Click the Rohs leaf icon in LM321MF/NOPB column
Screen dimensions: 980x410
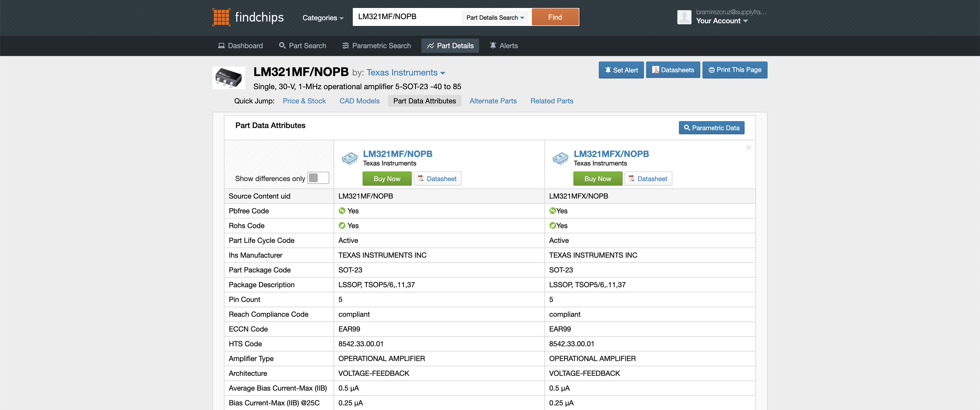342,226
